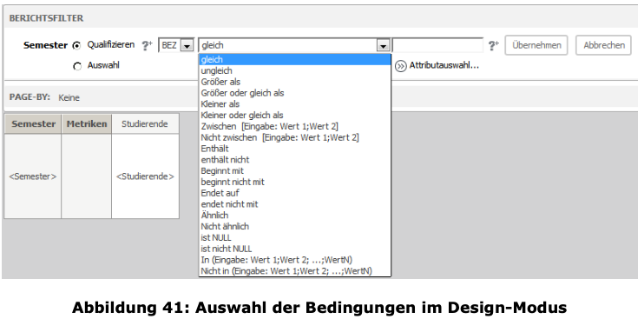Select 'Beginnt mit' option

pyautogui.click(x=294, y=170)
